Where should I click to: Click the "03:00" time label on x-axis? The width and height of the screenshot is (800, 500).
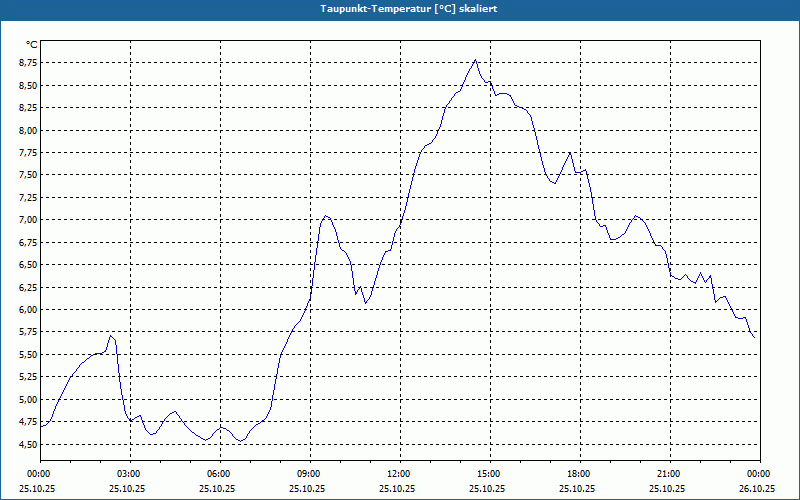[x=131, y=474]
